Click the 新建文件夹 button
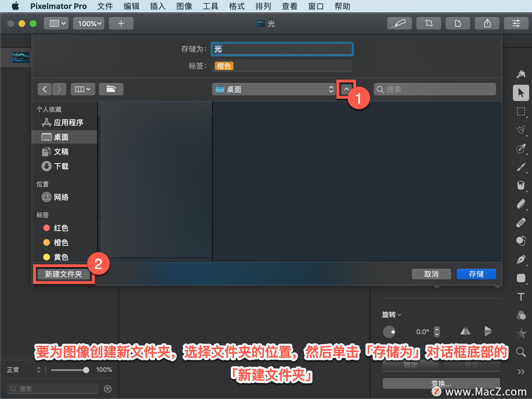Viewport: 532px width, 399px height. point(63,274)
